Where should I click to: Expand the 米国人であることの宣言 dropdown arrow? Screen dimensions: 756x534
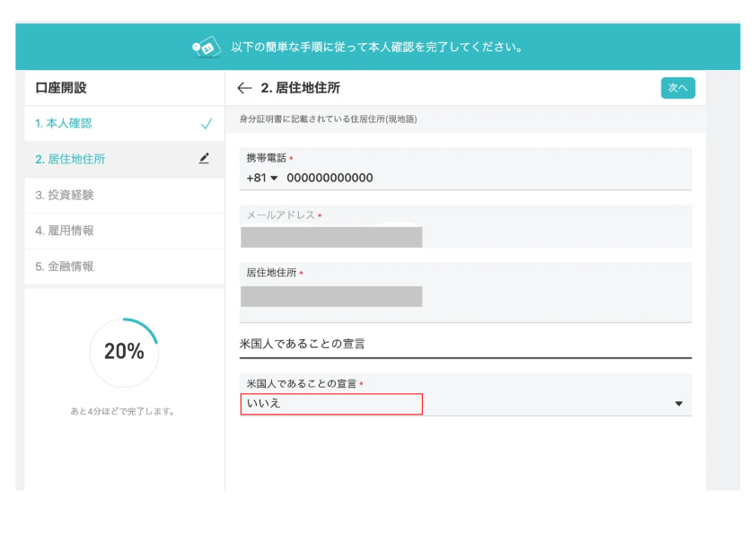tap(678, 404)
